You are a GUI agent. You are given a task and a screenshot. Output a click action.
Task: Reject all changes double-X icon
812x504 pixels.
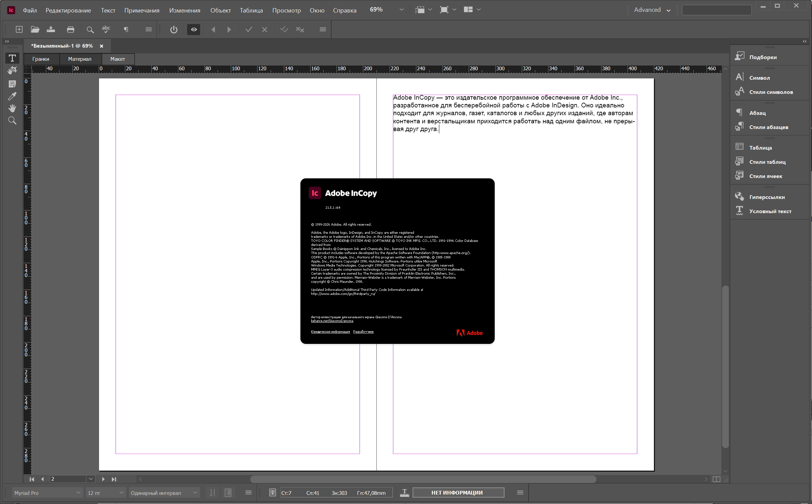pos(300,30)
